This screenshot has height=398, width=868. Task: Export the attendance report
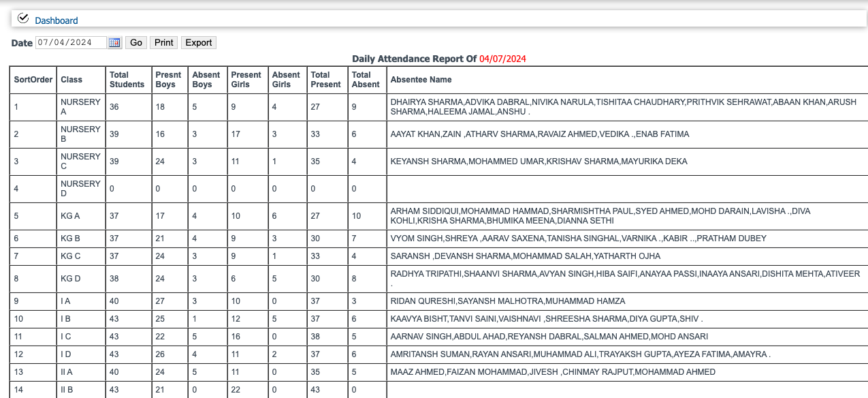click(199, 42)
